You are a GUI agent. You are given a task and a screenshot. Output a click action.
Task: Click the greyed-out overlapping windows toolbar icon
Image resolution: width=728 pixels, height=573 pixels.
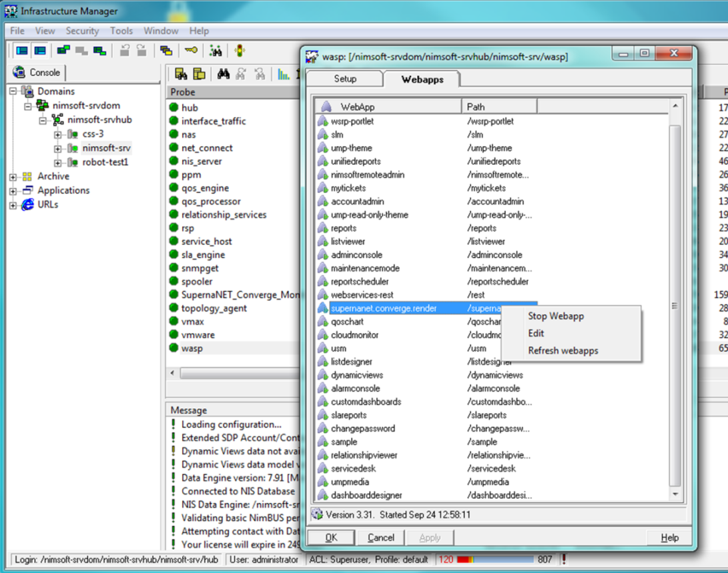point(81,51)
